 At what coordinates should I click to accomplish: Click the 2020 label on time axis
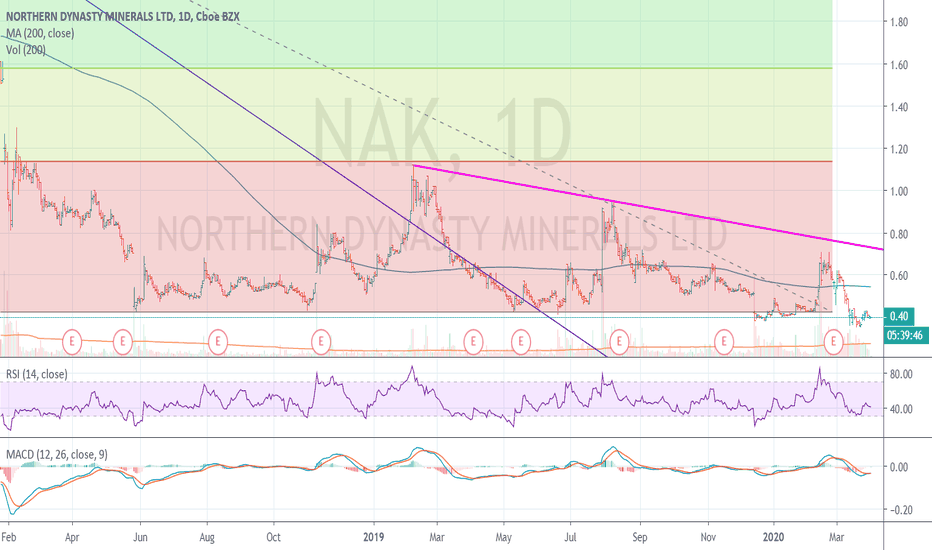point(773,537)
